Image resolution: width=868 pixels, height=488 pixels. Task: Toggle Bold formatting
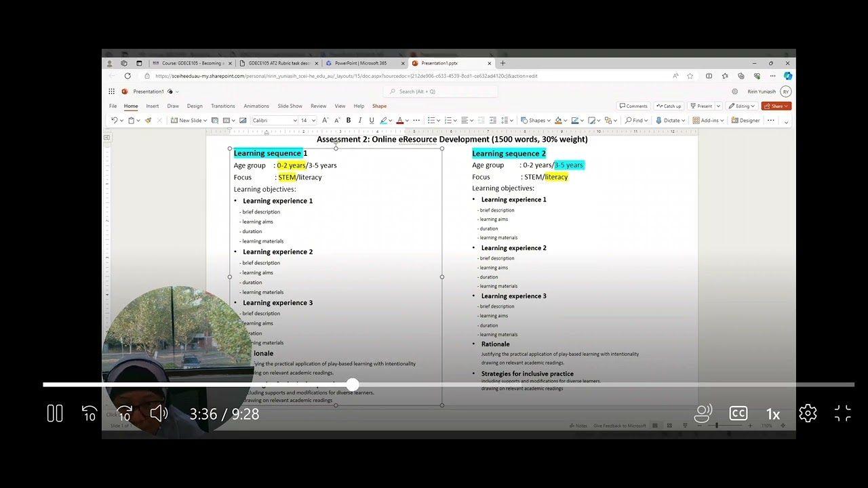[349, 121]
